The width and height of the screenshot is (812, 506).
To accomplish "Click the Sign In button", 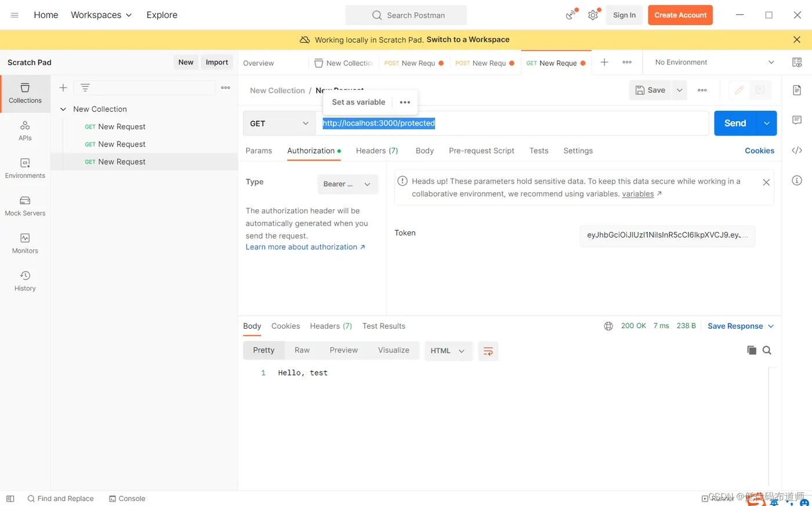I will pos(624,15).
